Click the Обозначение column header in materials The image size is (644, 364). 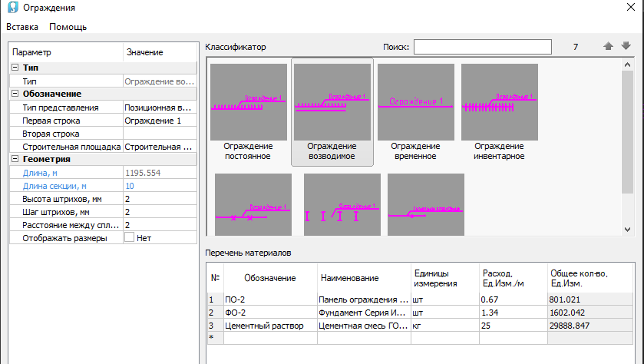[269, 278]
